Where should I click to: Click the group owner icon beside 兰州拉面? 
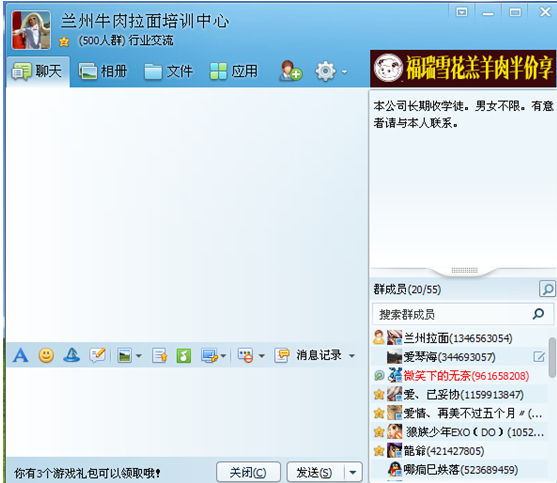[379, 337]
